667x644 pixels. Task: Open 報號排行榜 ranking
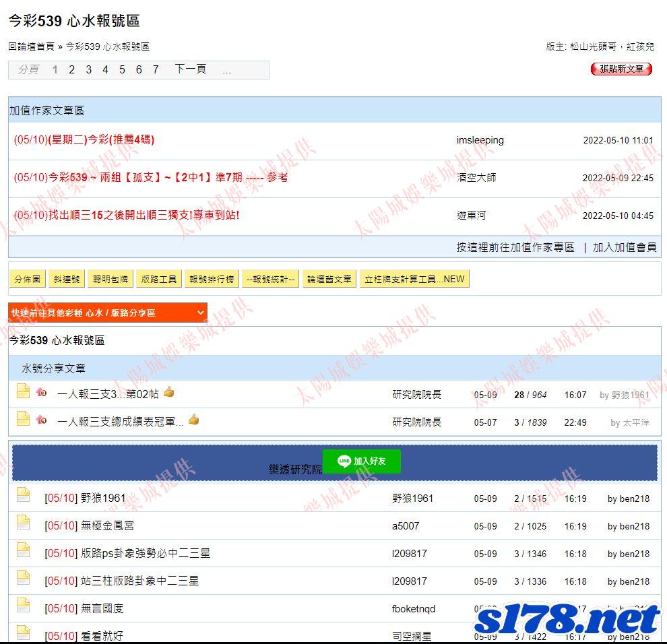(212, 279)
